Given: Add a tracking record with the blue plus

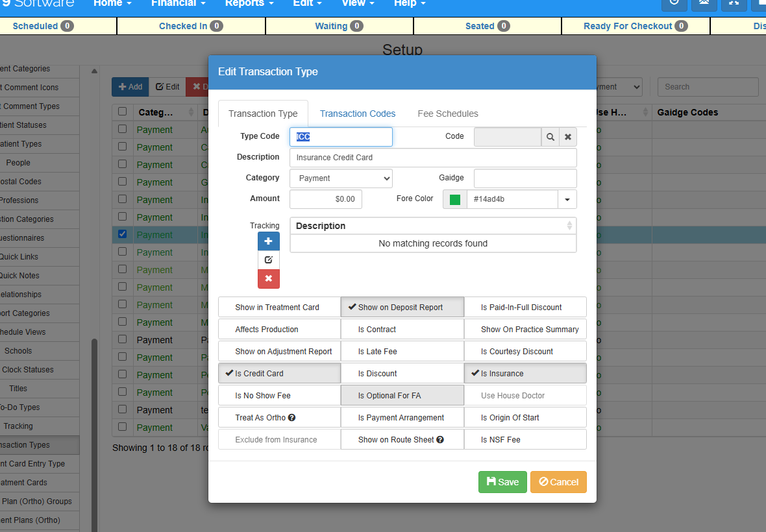Looking at the screenshot, I should (x=269, y=241).
